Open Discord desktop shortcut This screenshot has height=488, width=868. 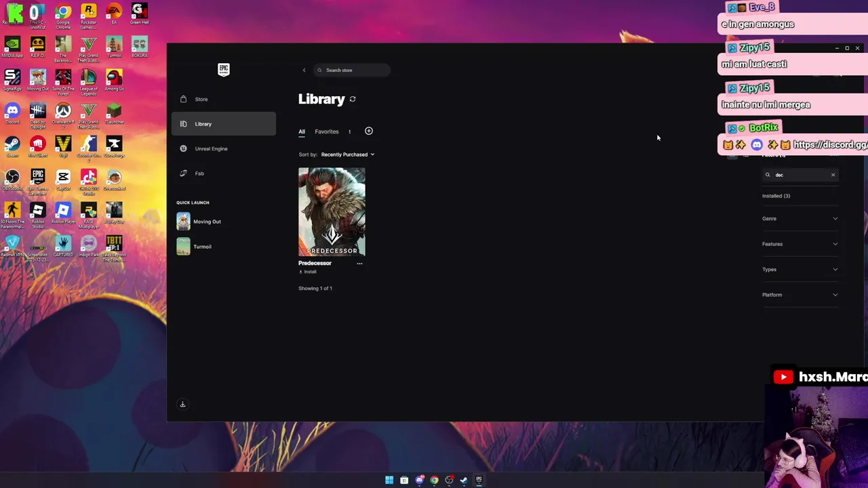click(12, 114)
